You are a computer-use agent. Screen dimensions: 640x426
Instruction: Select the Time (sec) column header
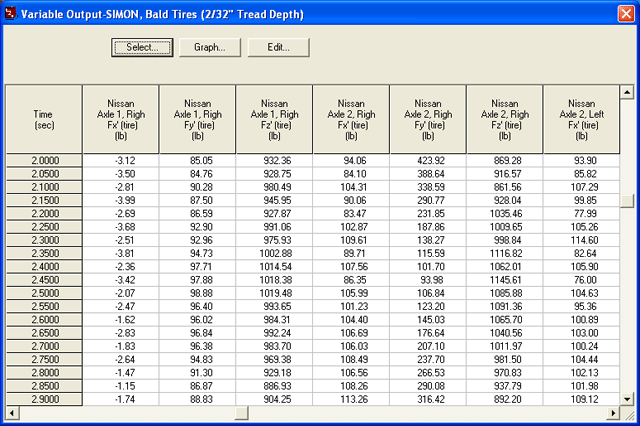(x=44, y=120)
